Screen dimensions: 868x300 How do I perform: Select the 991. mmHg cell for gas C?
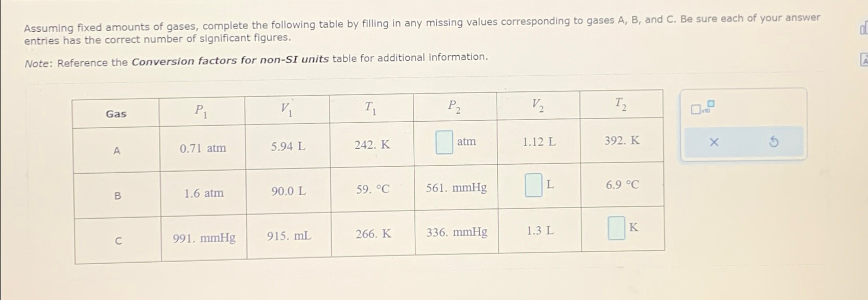pos(202,239)
